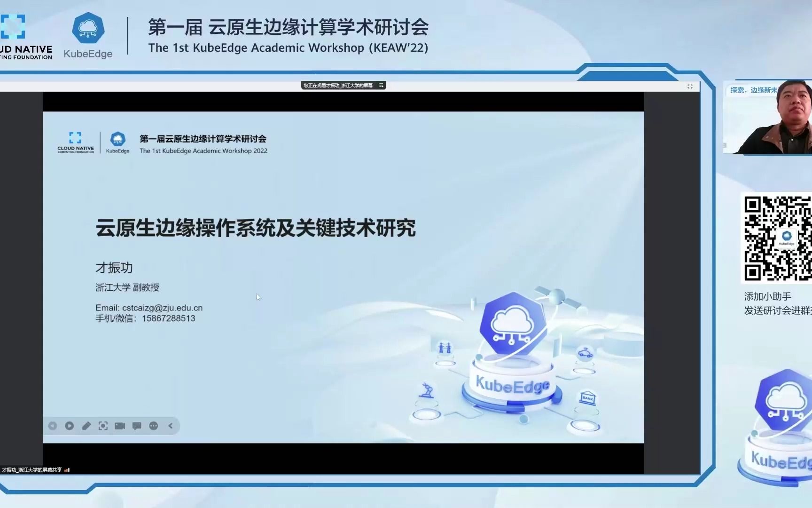Click the focus capture frame icon

103,426
